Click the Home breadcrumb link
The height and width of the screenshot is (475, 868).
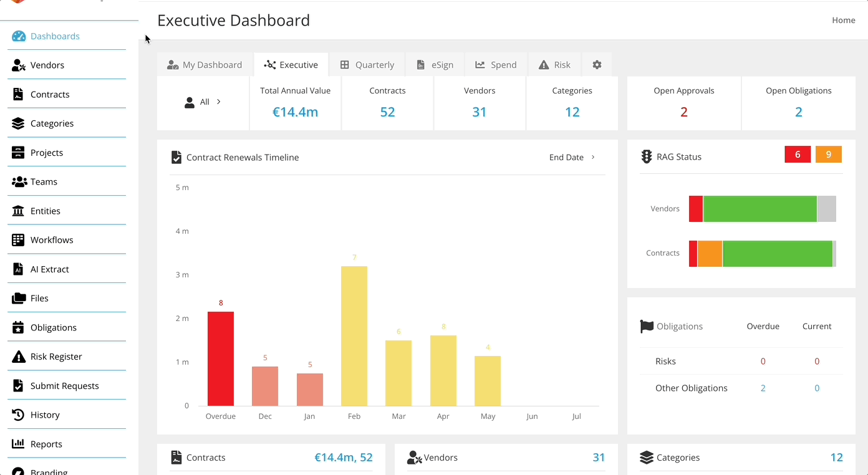click(843, 20)
